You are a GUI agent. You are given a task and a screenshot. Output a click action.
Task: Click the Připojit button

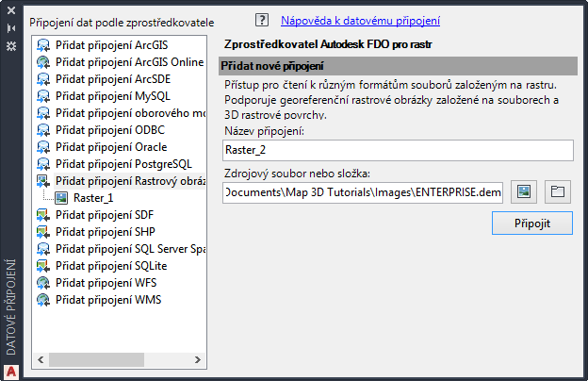pyautogui.click(x=532, y=224)
